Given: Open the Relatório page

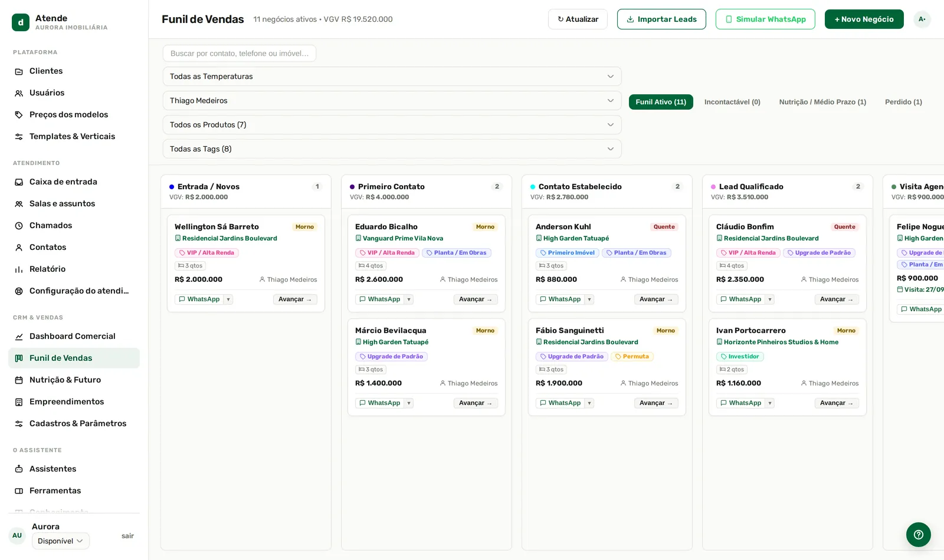Looking at the screenshot, I should (74, 269).
